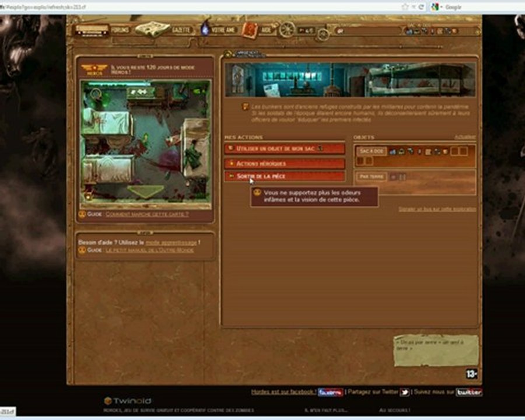Click the 'Au secours !' footer link
This screenshot has width=525, height=420.
point(394,410)
